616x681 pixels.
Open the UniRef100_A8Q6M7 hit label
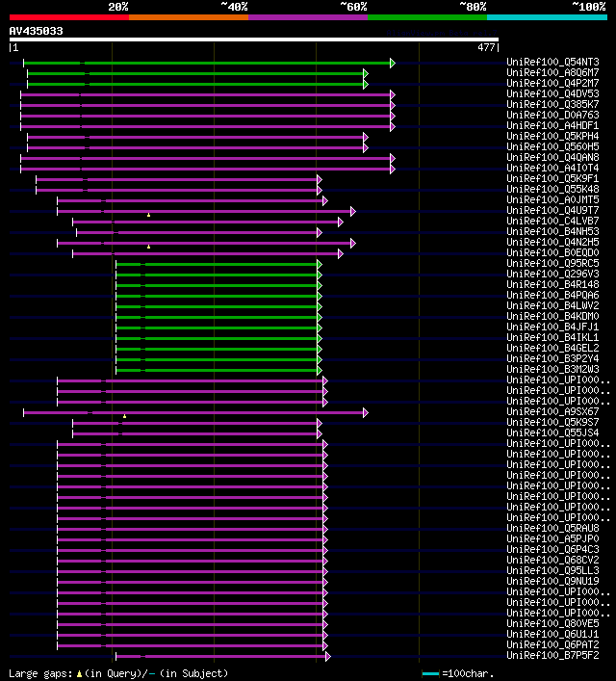click(552, 72)
